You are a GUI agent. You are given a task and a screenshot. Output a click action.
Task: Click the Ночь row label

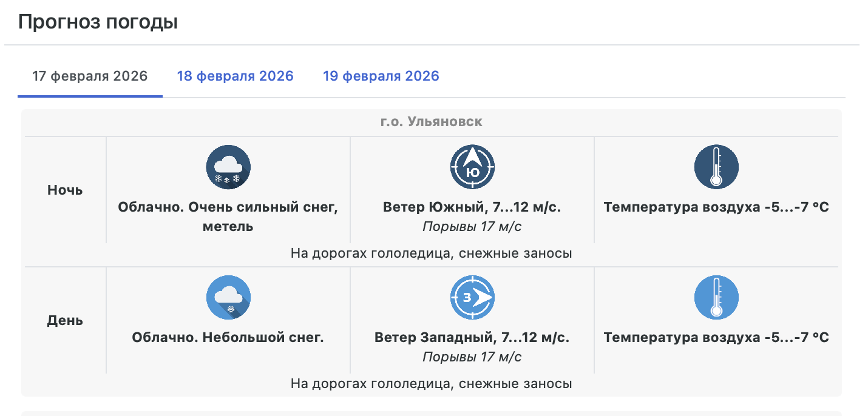point(65,190)
